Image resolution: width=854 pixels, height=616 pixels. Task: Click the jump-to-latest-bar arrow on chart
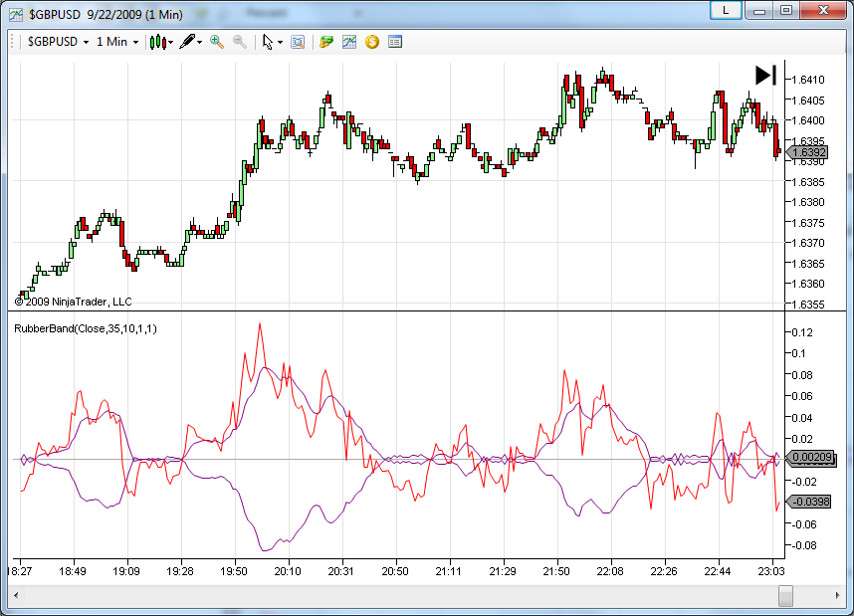click(765, 76)
